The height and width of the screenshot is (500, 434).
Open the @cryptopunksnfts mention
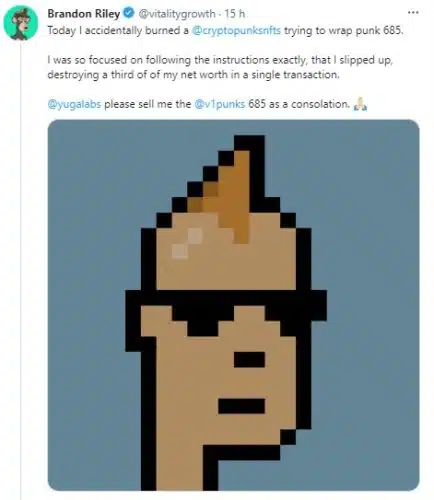tap(237, 31)
